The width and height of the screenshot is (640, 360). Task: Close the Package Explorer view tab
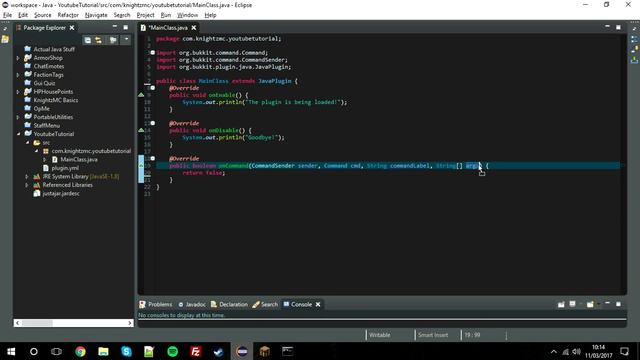click(72, 28)
